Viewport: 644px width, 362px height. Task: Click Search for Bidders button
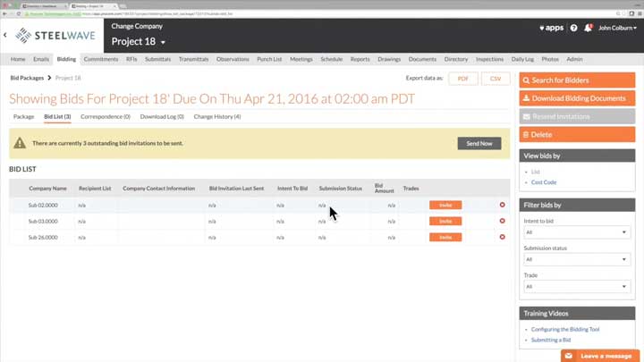coord(577,80)
